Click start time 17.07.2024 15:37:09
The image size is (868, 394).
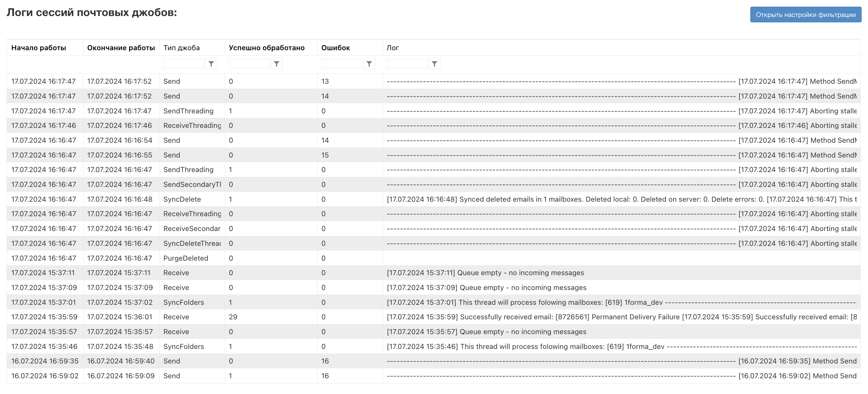(44, 288)
